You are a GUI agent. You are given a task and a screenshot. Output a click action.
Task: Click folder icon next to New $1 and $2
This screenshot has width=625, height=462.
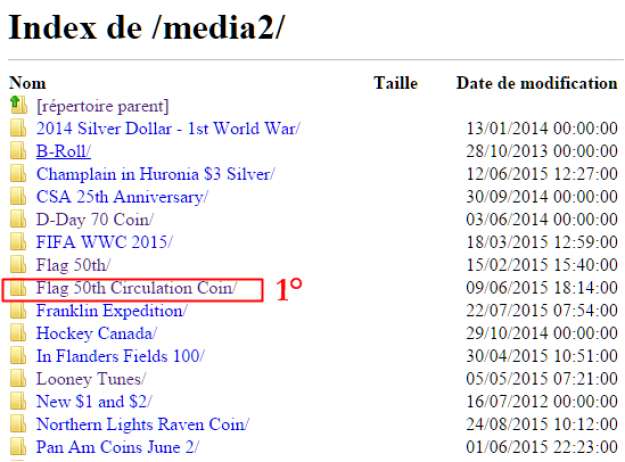click(18, 401)
